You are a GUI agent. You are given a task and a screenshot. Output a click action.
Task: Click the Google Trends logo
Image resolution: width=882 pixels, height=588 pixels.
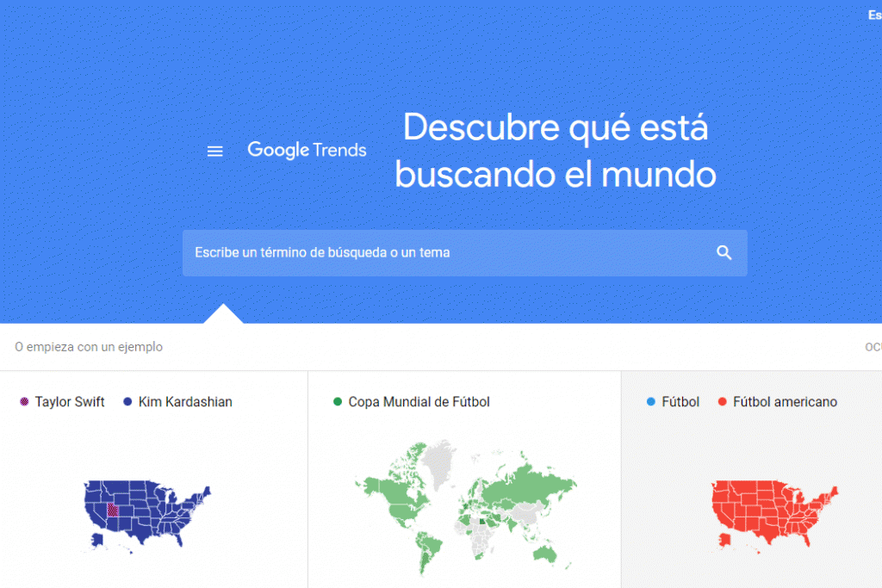307,150
